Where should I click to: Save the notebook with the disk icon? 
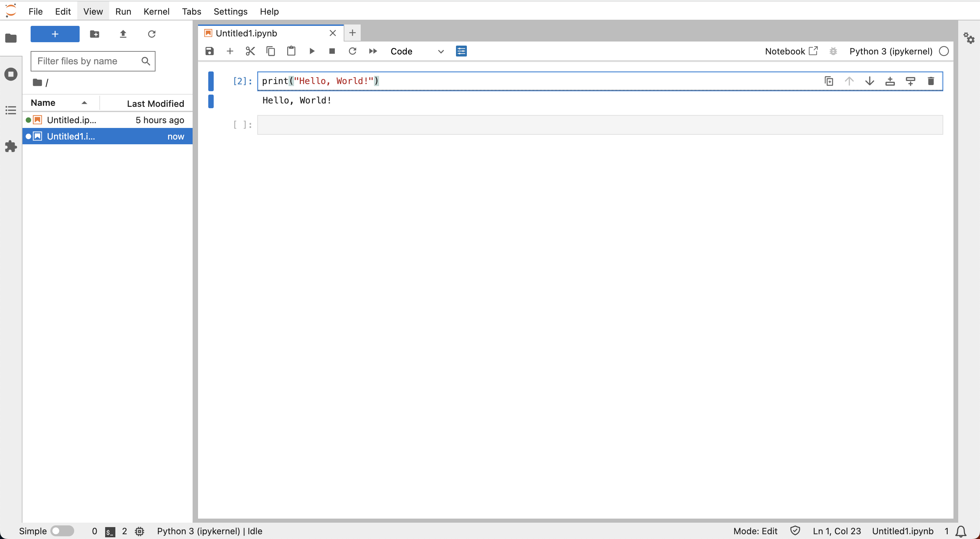click(x=209, y=51)
